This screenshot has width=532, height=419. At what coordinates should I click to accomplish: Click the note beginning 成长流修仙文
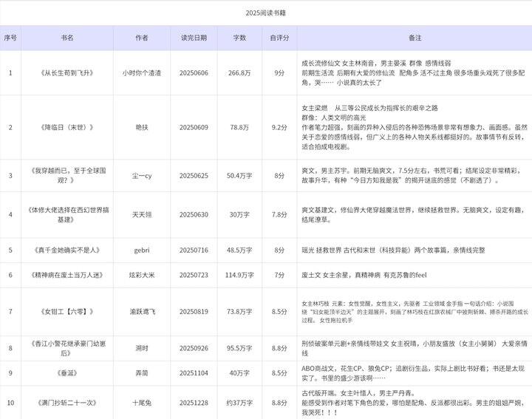coord(413,73)
